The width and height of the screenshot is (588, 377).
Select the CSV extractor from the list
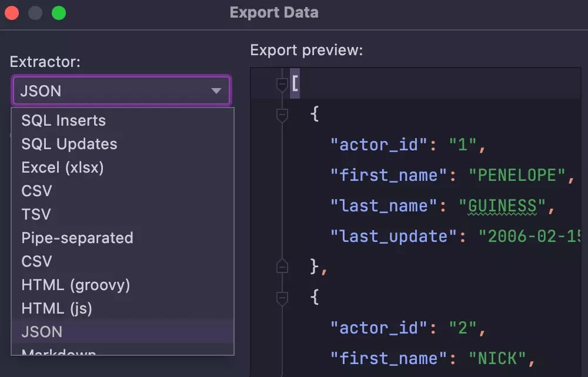click(x=36, y=191)
